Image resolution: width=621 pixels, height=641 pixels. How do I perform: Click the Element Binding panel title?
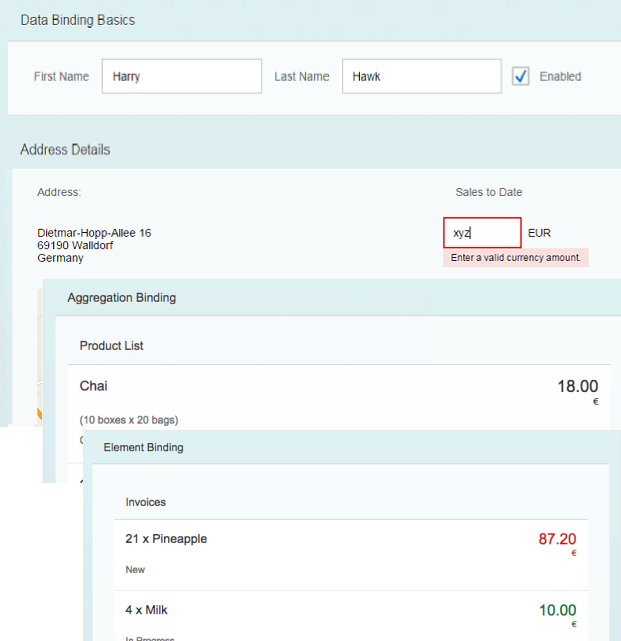144,447
